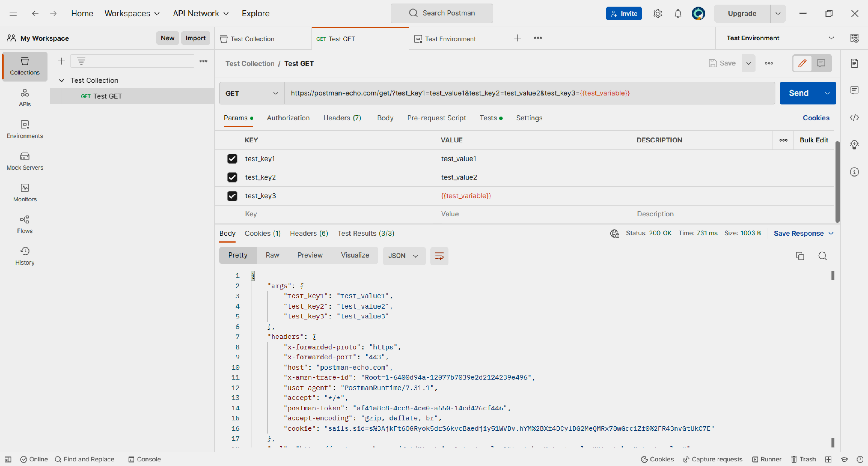Viewport: 868px width, 466px height.
Task: Click the new parameter Key input field
Action: [x=337, y=214]
